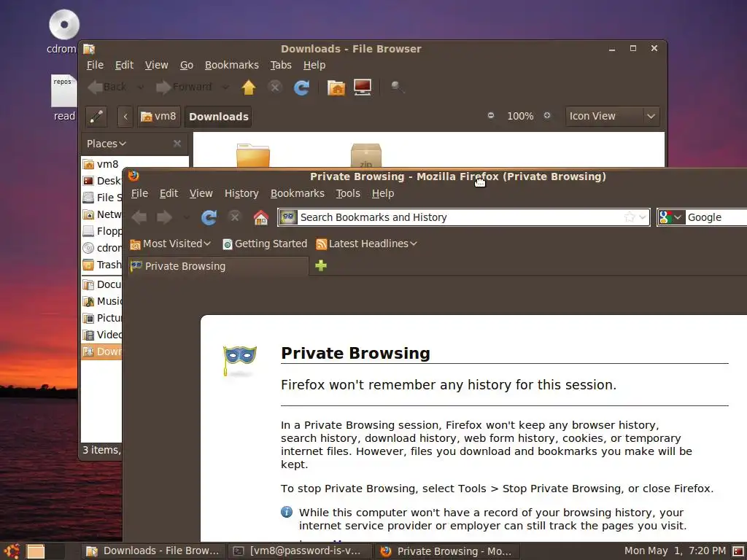Zoom in with the plus icon beside 100%
Screen dimensions: 747x560
pyautogui.click(x=547, y=115)
